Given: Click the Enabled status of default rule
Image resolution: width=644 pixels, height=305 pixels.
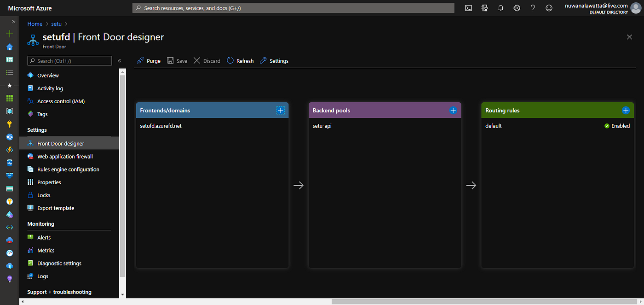Looking at the screenshot, I should point(617,126).
